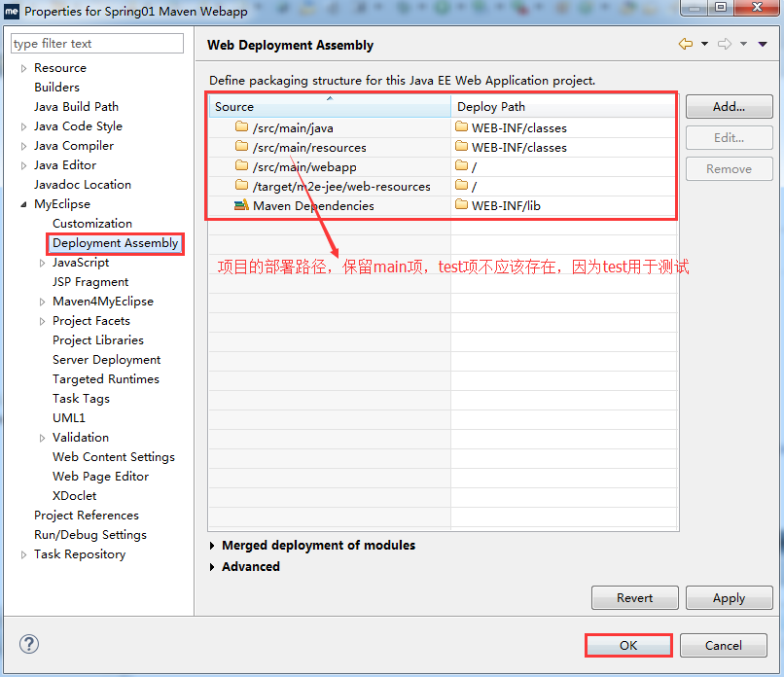Expand the Resource tree node
784x677 pixels.
(x=23, y=68)
